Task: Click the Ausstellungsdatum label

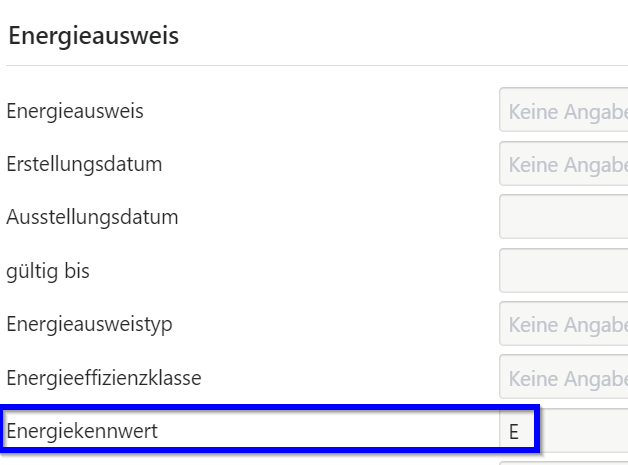Action: pyautogui.click(x=92, y=217)
